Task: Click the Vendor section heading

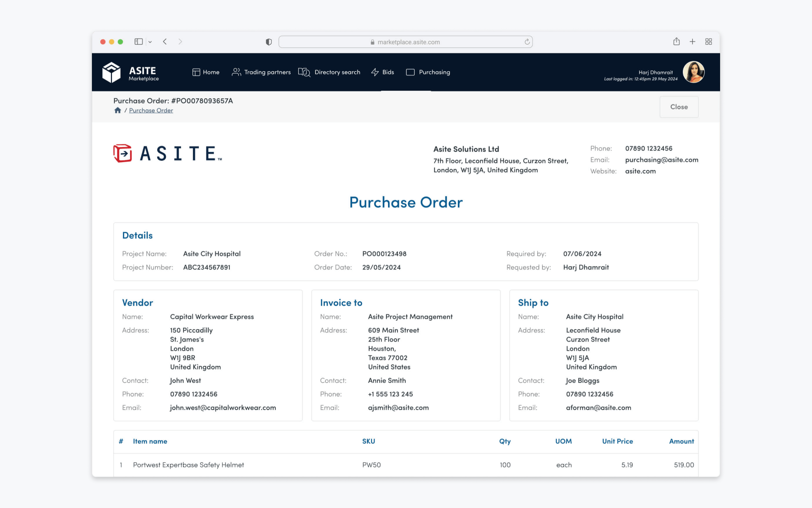Action: pyautogui.click(x=138, y=303)
